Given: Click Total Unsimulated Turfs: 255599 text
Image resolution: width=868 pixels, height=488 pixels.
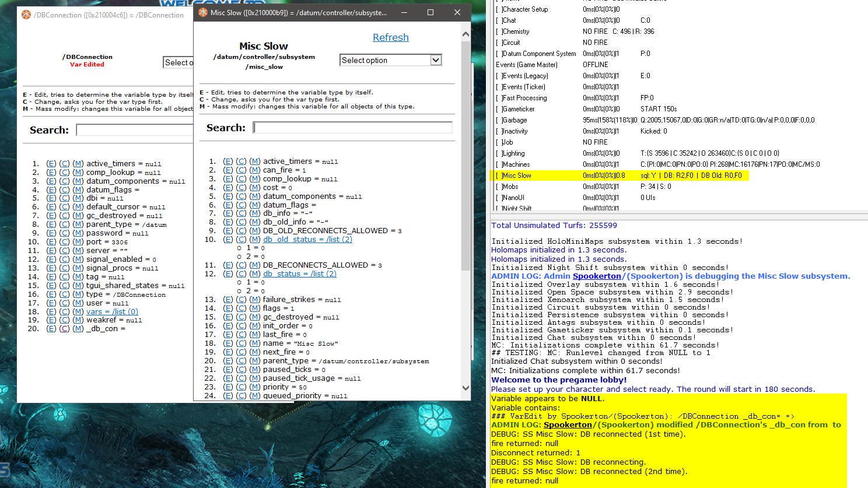Looking at the screenshot, I should coord(554,226).
